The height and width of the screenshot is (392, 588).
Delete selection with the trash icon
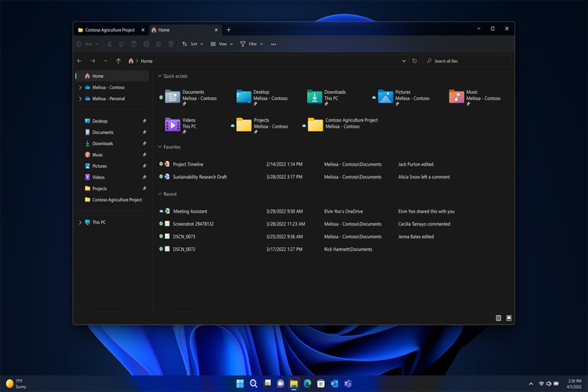point(171,44)
